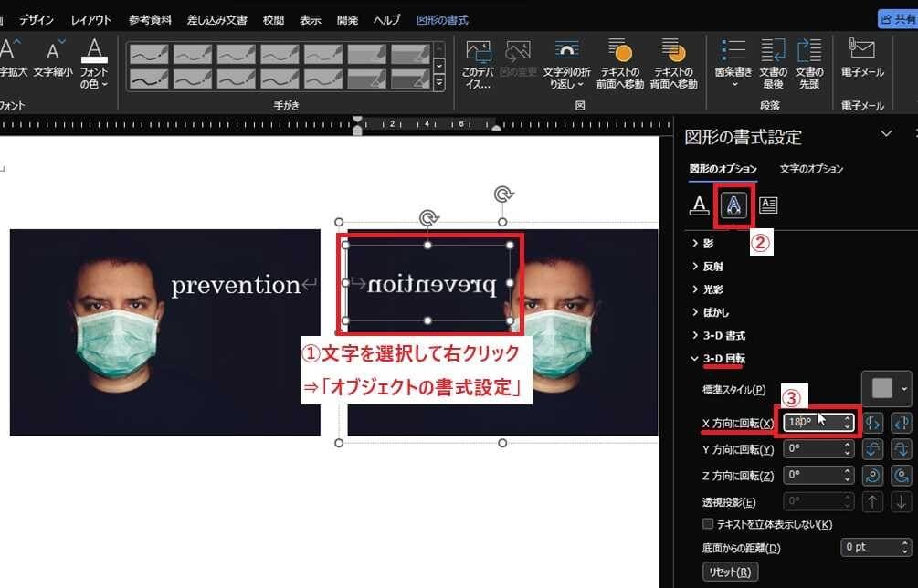Click the 文書の先頭 icon
This screenshot has height=588, width=918.
(808, 53)
